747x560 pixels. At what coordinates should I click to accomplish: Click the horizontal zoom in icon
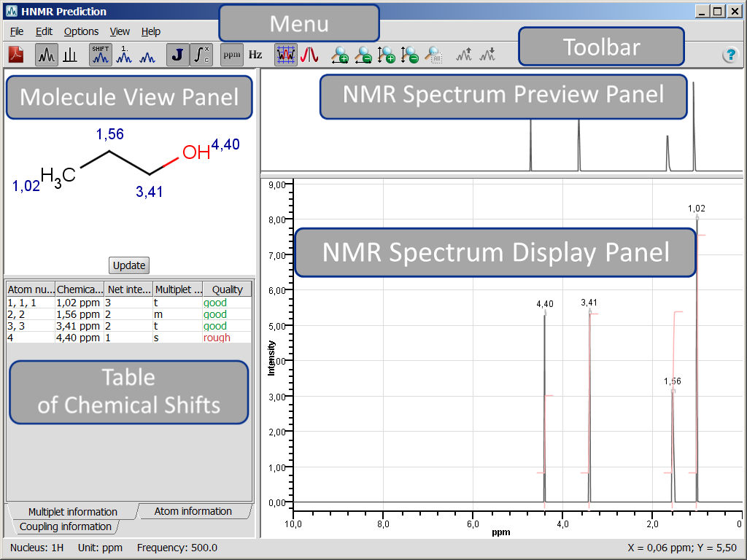click(x=339, y=55)
